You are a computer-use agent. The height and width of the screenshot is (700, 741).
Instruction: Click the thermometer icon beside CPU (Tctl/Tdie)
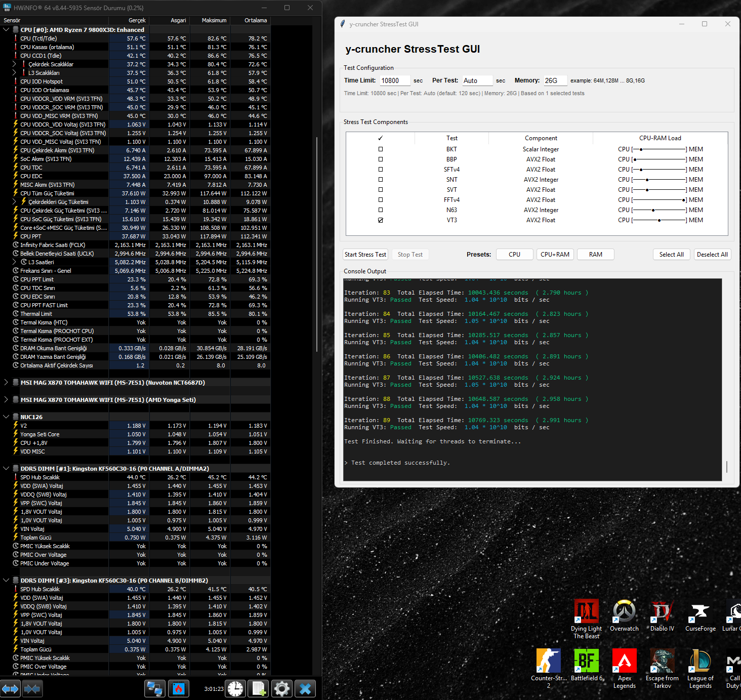[16, 38]
